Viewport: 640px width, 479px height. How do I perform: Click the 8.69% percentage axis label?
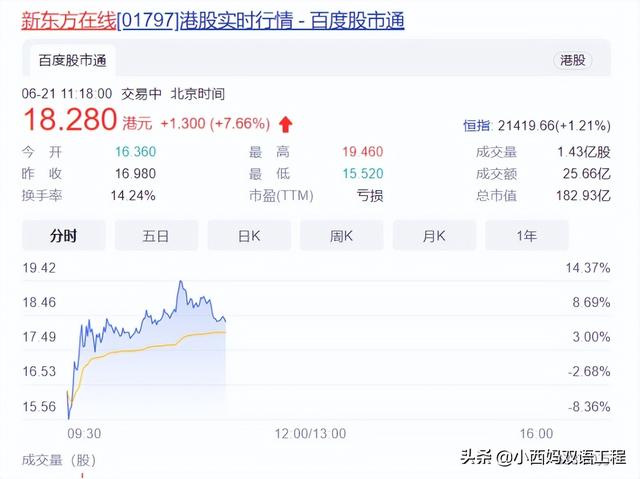[x=591, y=302]
